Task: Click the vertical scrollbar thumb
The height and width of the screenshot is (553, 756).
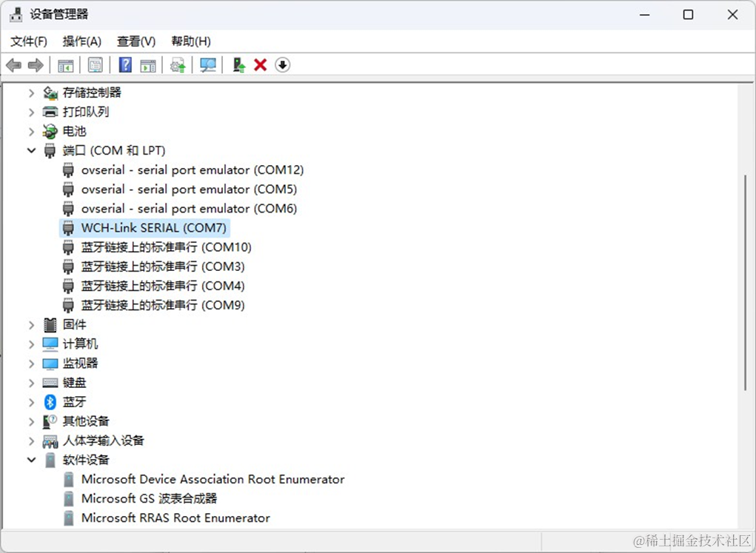Action: coord(746,283)
